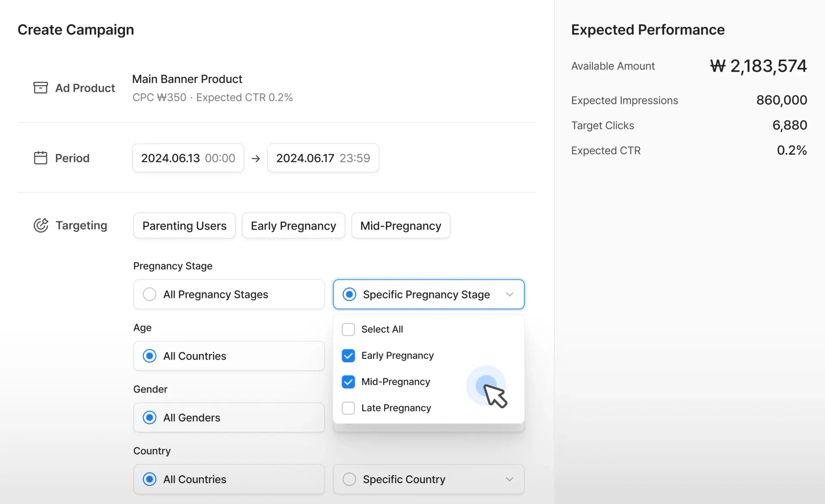Viewport: 825px width, 504px height.
Task: Check the Select All checkbox
Action: 348,329
